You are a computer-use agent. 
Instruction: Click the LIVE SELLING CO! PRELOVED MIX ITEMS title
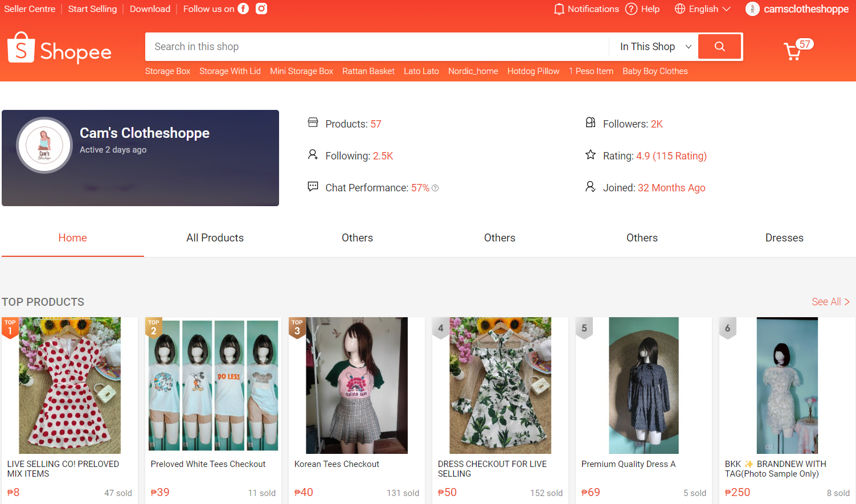coord(63,469)
